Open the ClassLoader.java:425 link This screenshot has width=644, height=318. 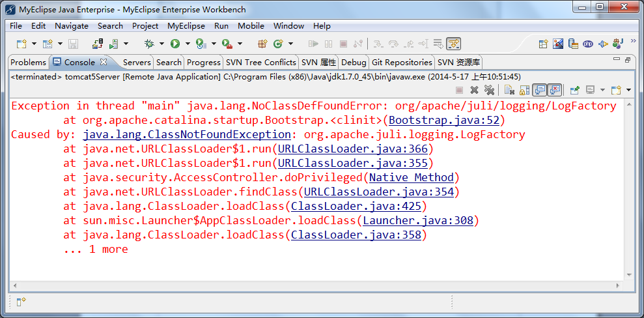click(356, 207)
